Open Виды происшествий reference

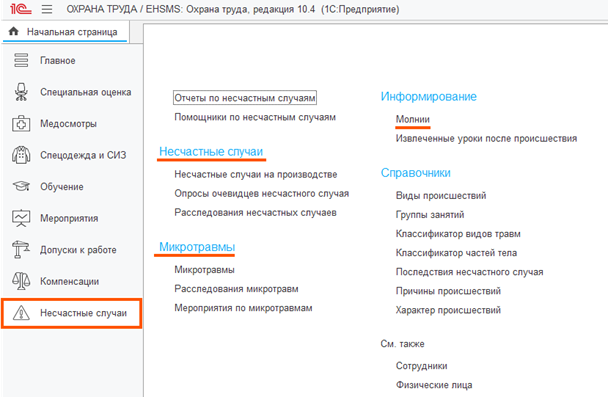(441, 195)
